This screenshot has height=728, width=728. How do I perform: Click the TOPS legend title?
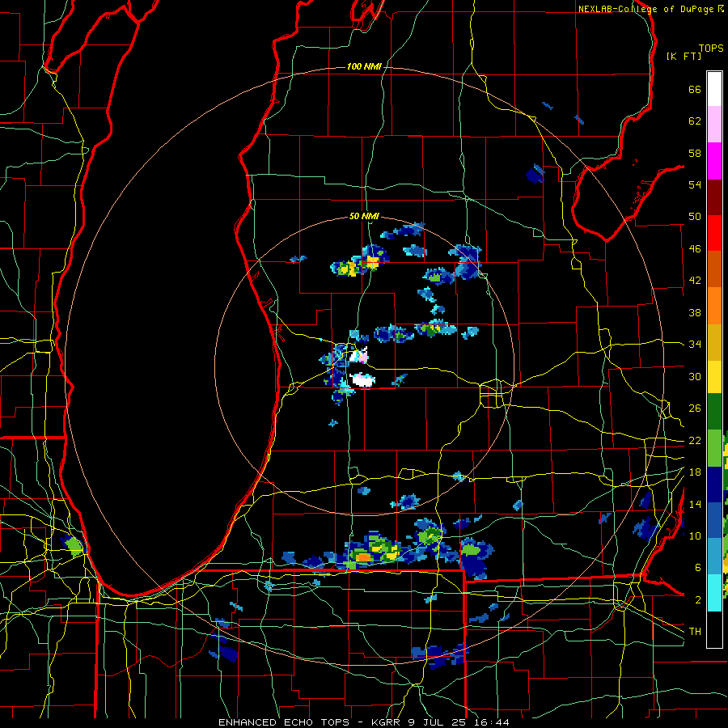[x=711, y=49]
